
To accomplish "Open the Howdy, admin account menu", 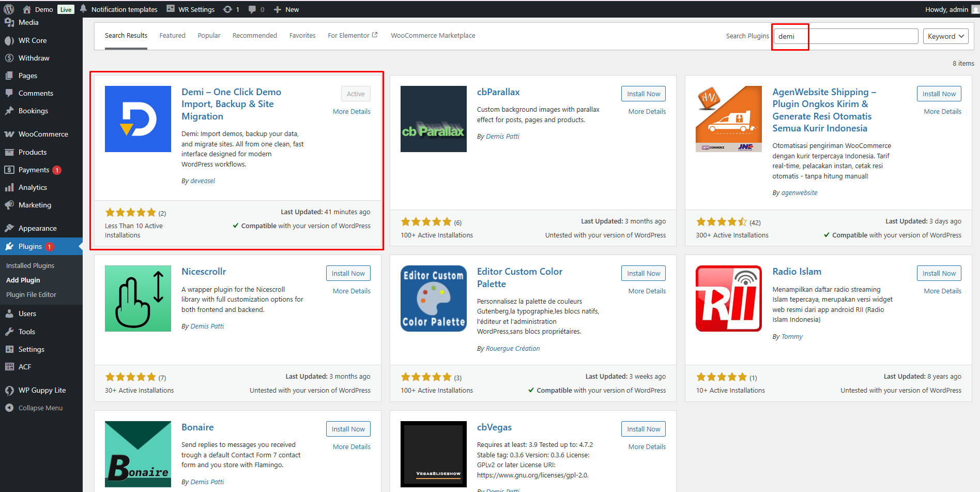I will 946,9.
